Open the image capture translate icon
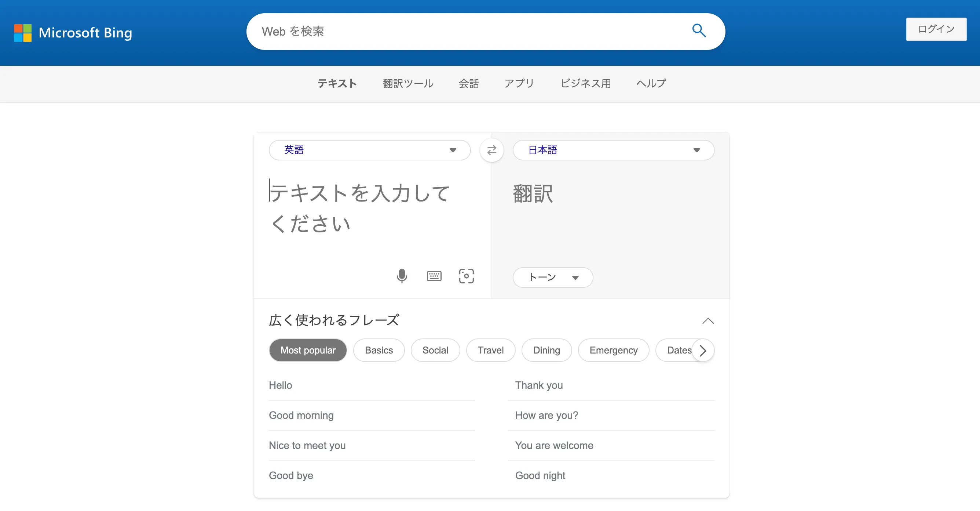 (x=467, y=276)
